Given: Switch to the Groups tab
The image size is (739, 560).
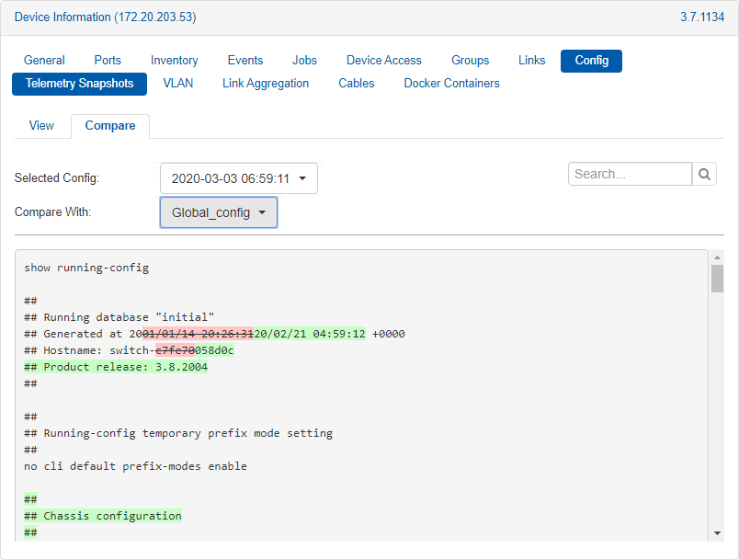Looking at the screenshot, I should (x=470, y=61).
